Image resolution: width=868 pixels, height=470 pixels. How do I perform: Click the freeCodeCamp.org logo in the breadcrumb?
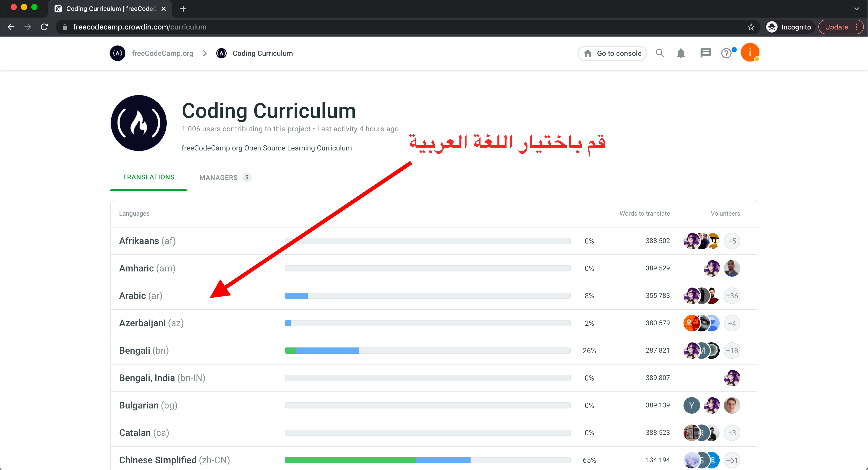coord(117,53)
